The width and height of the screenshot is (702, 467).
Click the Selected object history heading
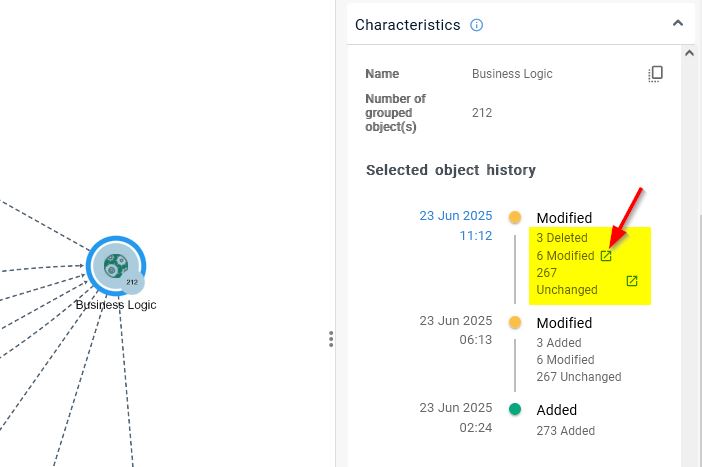pyautogui.click(x=450, y=170)
